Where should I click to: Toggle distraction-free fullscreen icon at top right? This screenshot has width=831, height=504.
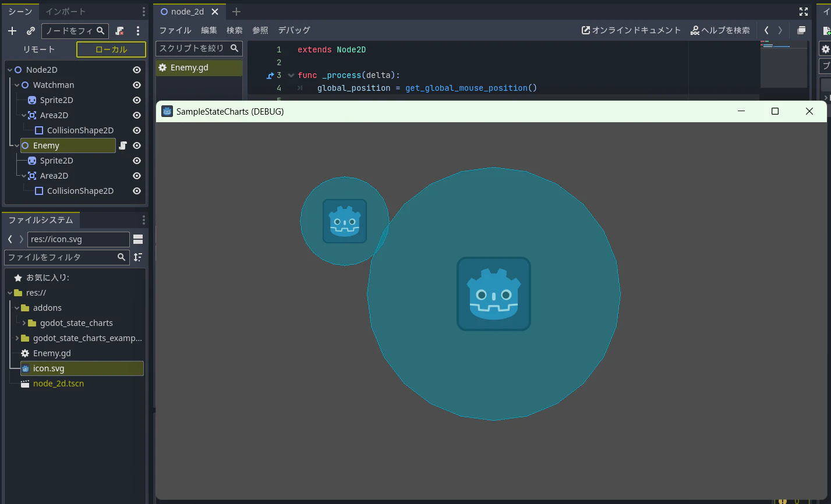point(804,12)
